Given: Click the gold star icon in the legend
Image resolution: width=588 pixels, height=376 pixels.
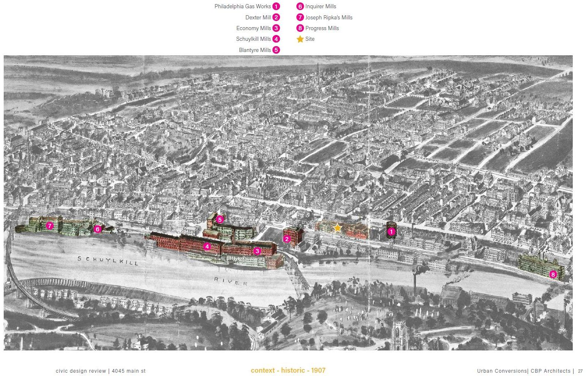Looking at the screenshot, I should tap(300, 39).
